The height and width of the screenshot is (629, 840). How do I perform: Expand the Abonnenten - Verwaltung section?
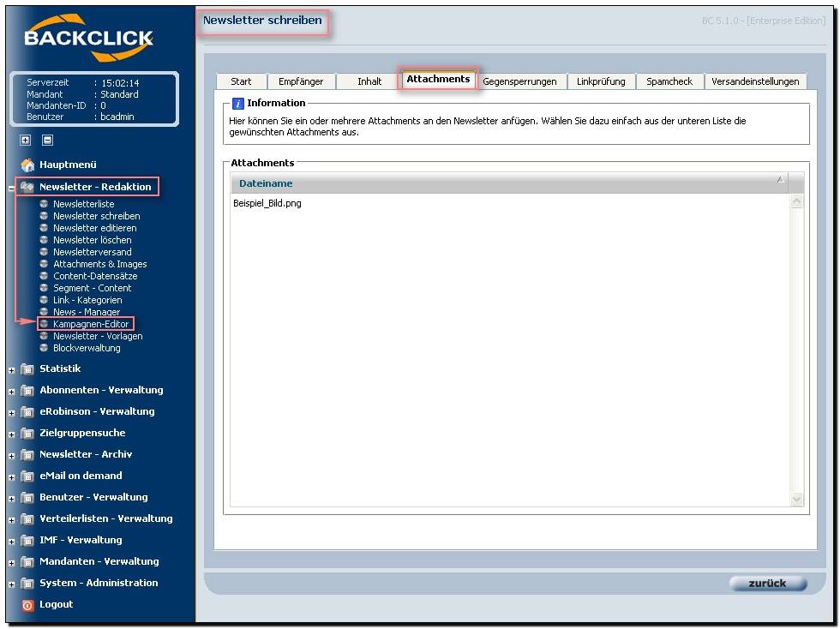point(12,392)
